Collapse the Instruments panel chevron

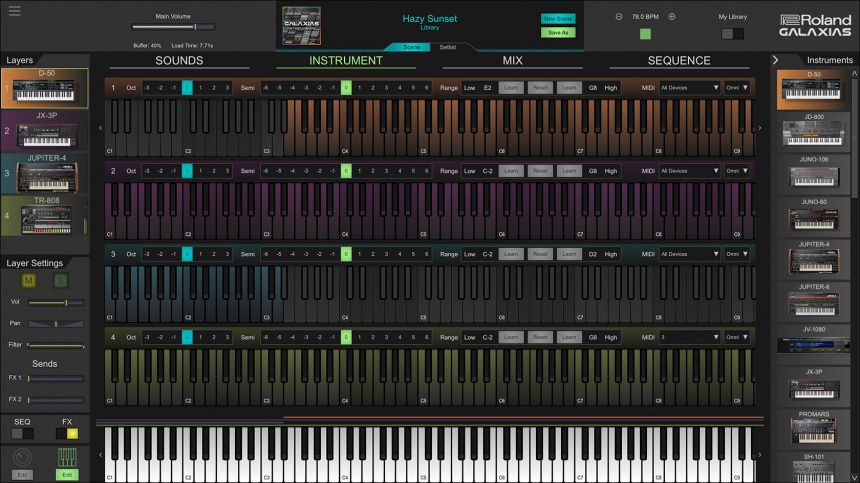tap(776, 60)
